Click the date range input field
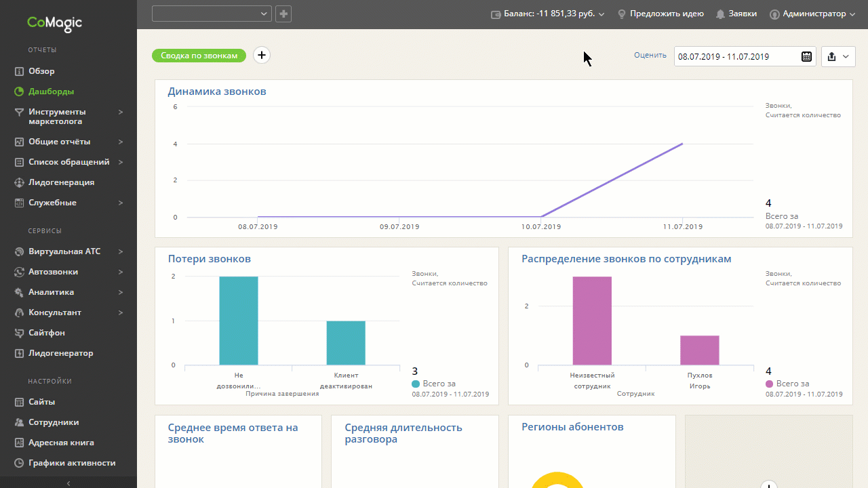868x488 pixels. pyautogui.click(x=745, y=56)
